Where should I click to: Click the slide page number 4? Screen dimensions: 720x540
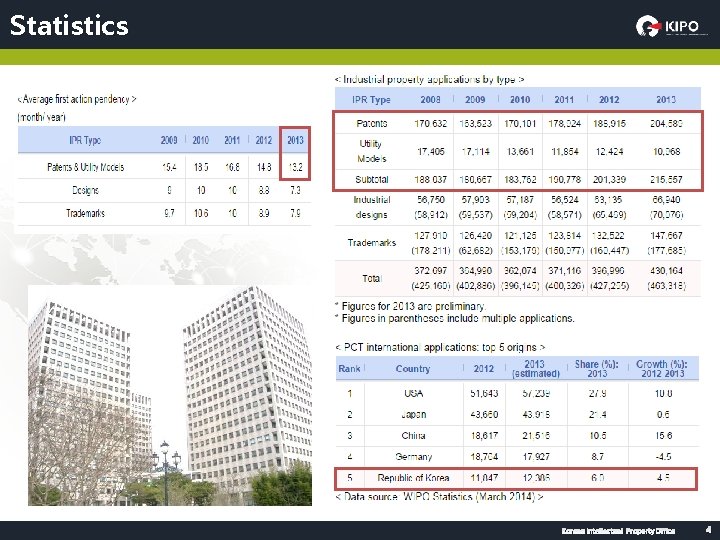709,530
